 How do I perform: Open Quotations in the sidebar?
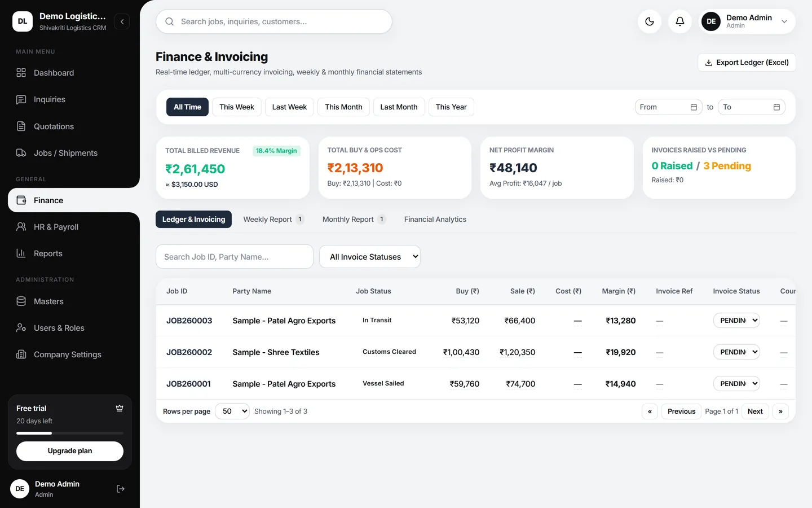tap(70, 126)
